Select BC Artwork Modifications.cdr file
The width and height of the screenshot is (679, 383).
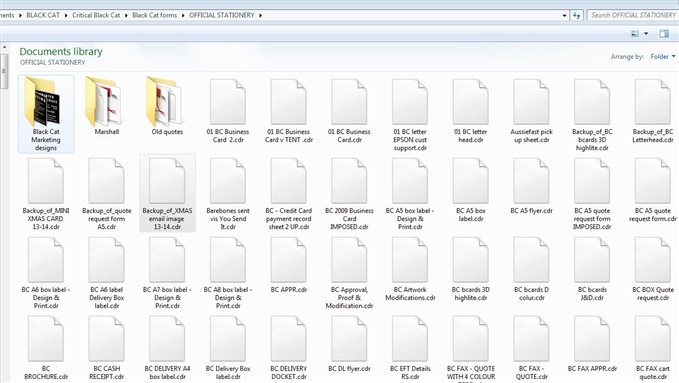[x=410, y=269]
